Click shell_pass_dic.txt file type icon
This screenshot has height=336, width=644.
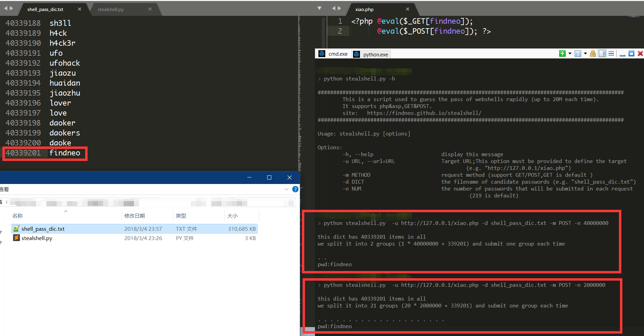tap(16, 228)
